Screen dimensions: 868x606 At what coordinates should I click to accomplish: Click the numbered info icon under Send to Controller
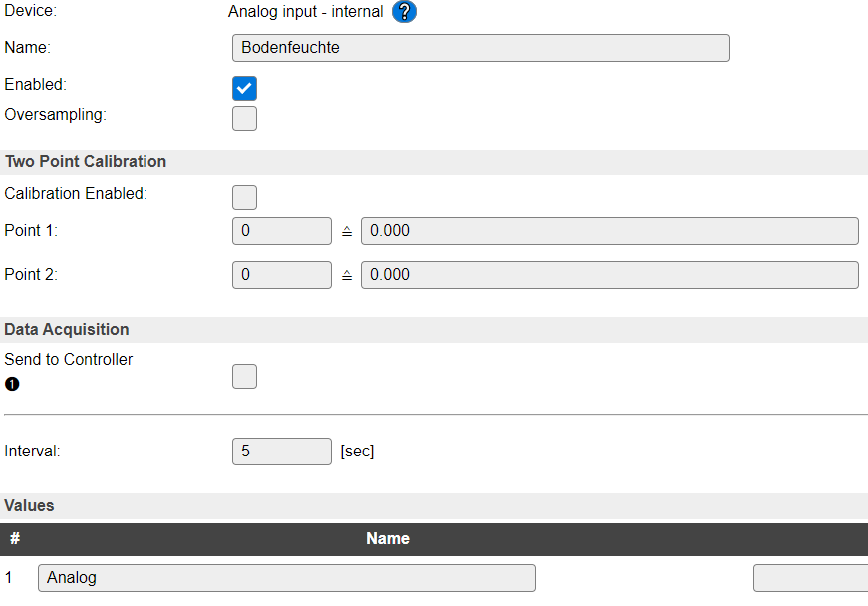(12, 384)
